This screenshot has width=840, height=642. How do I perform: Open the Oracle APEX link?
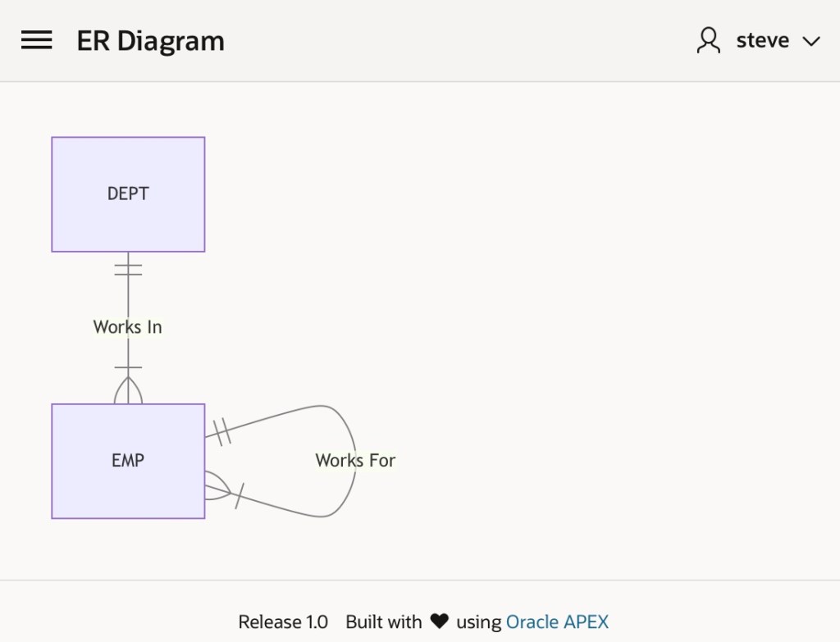pos(557,622)
